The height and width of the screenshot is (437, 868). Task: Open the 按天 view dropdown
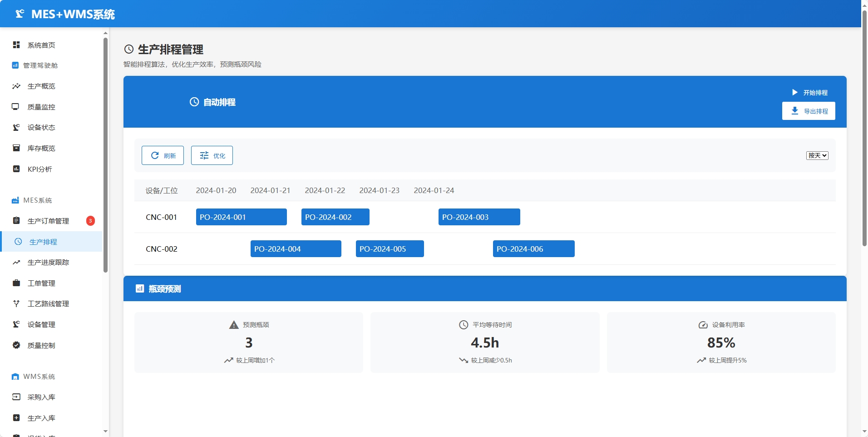817,155
